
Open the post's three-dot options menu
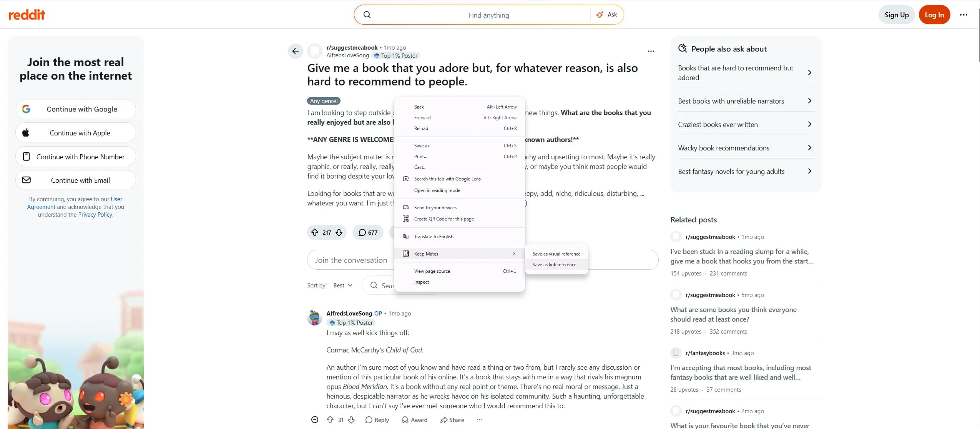[x=651, y=51]
